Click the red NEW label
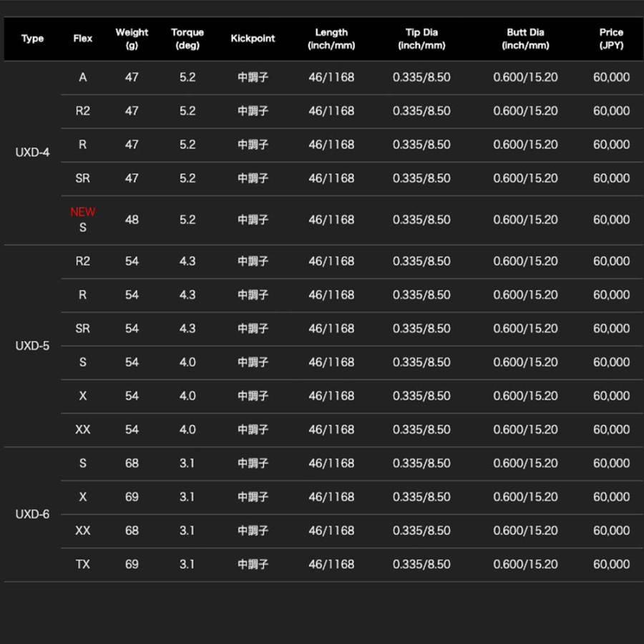644x644 pixels. tap(82, 212)
